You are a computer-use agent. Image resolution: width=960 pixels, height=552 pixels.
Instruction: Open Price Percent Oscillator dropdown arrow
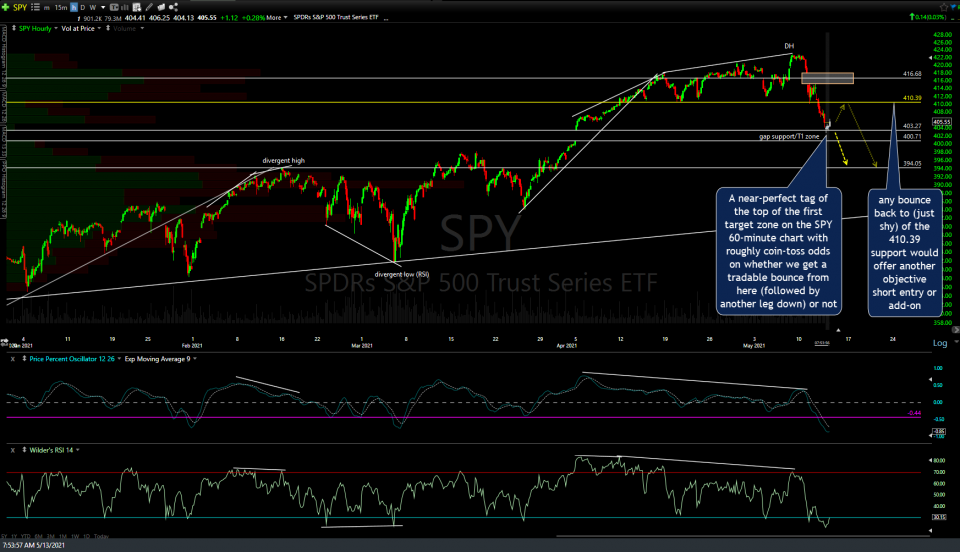[x=119, y=359]
